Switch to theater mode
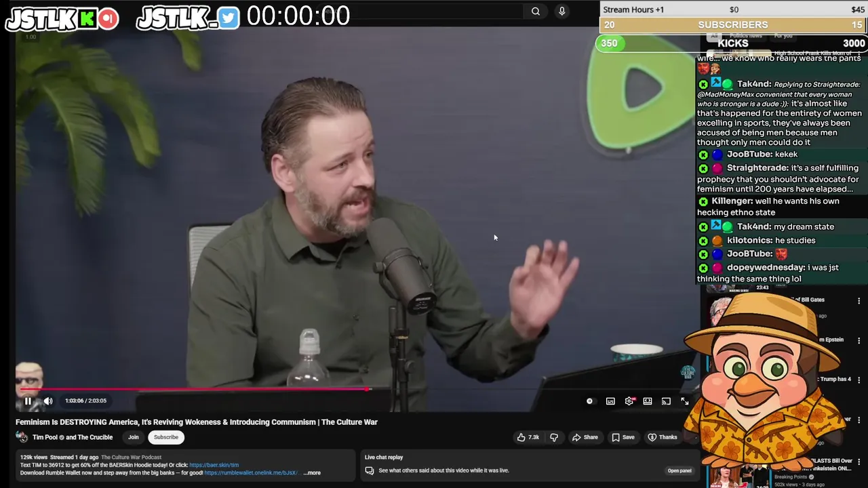The height and width of the screenshot is (488, 868). pyautogui.click(x=648, y=401)
